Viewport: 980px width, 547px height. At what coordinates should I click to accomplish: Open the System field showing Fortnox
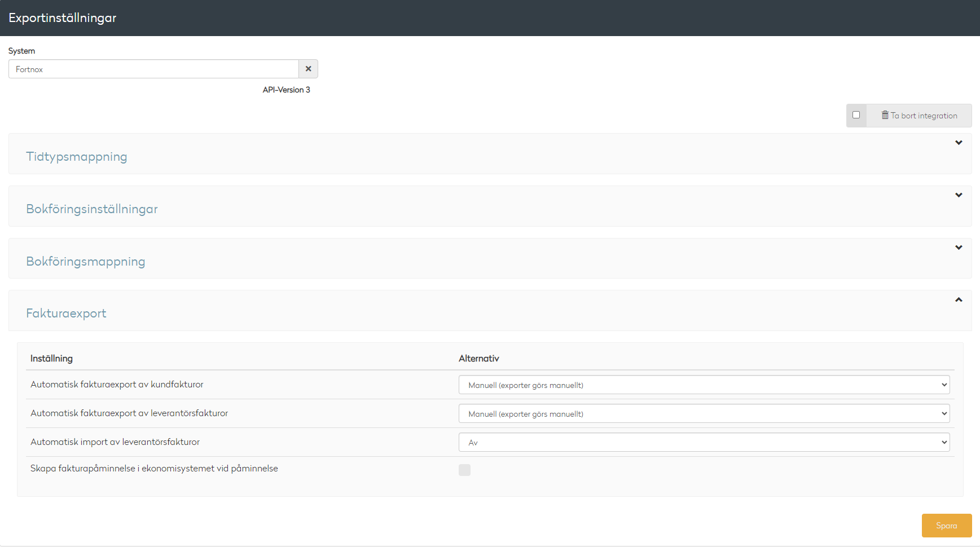(x=153, y=69)
